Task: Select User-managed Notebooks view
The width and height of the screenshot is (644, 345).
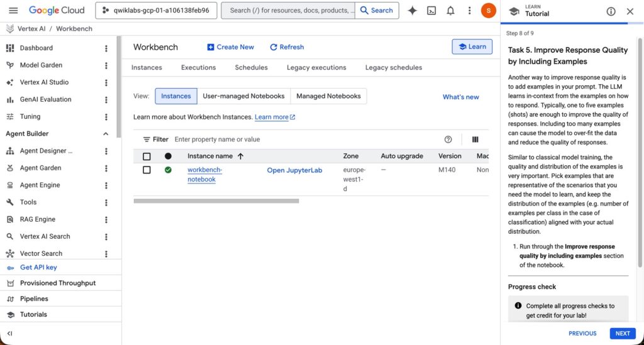Action: click(x=243, y=96)
